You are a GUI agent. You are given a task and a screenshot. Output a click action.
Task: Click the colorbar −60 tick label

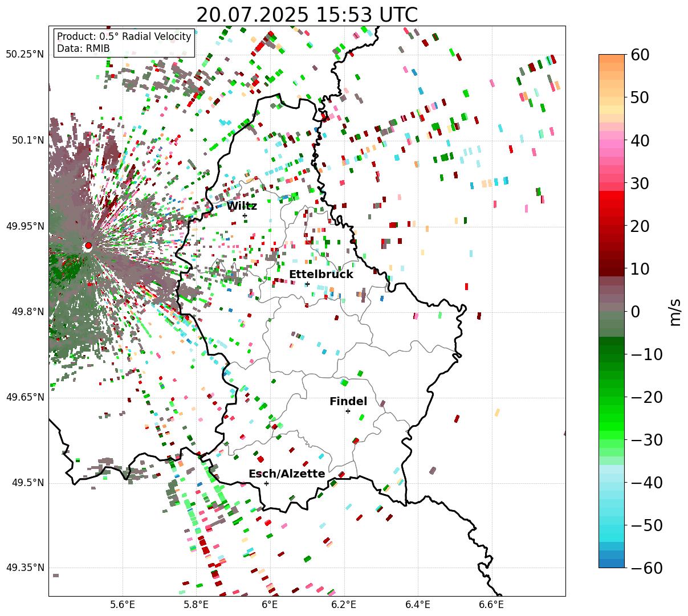(646, 568)
